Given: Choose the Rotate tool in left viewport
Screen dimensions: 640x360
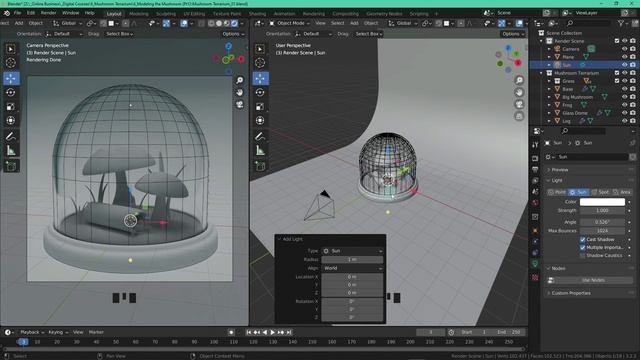Looking at the screenshot, I should point(11,92).
